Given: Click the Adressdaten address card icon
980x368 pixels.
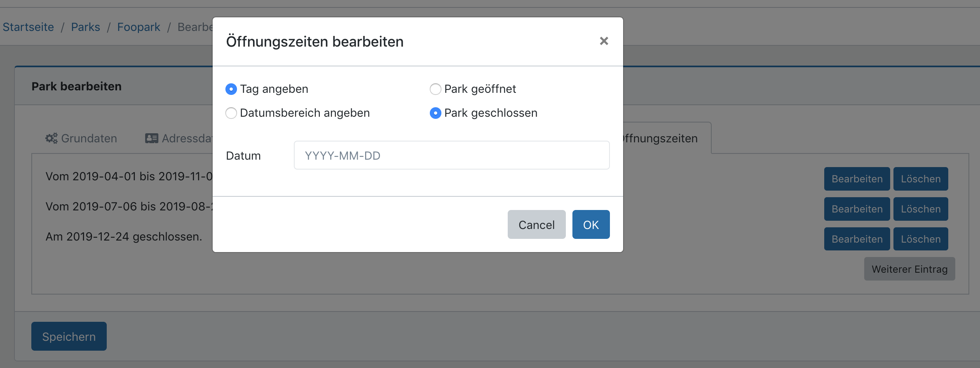Looking at the screenshot, I should coord(151,138).
